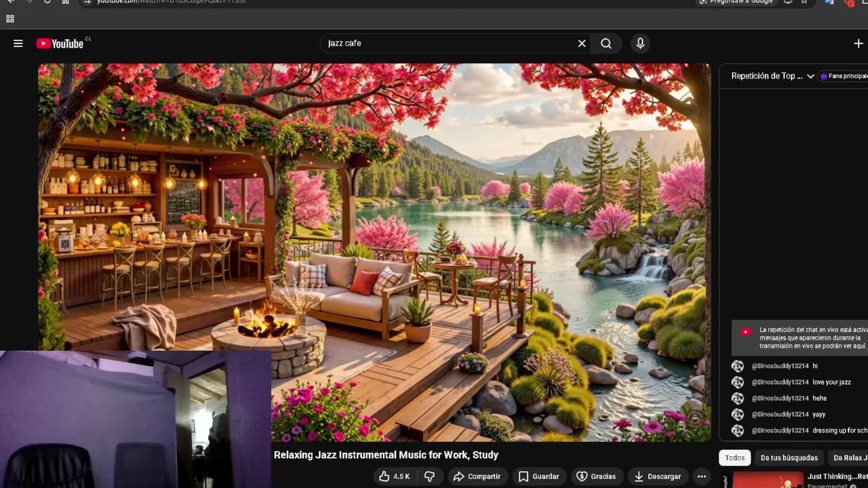Click avatar beside 'dressing up for' message
The height and width of the screenshot is (488, 868).
[x=738, y=430]
